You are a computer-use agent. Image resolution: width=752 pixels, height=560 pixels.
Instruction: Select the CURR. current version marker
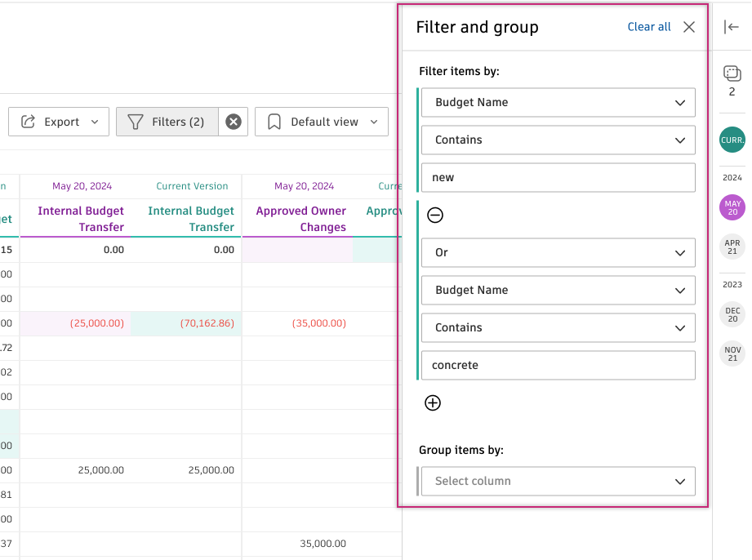point(732,140)
